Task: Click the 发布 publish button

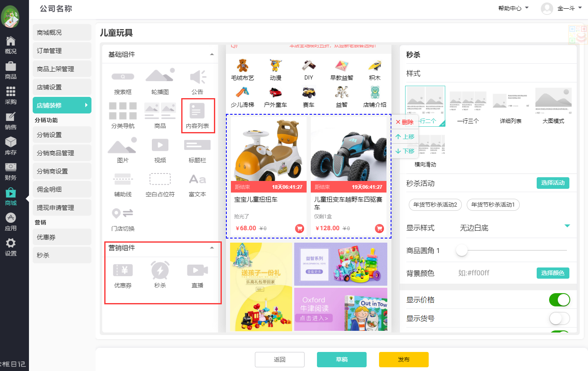Action: (x=403, y=359)
